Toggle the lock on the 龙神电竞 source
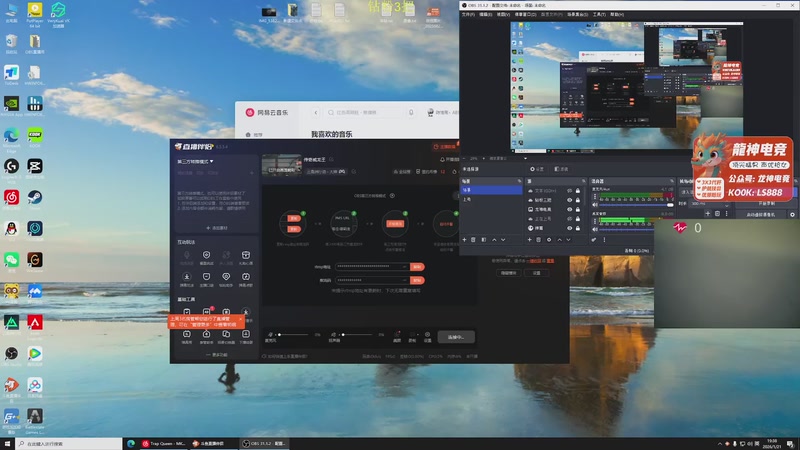The height and width of the screenshot is (450, 800). pyautogui.click(x=578, y=209)
